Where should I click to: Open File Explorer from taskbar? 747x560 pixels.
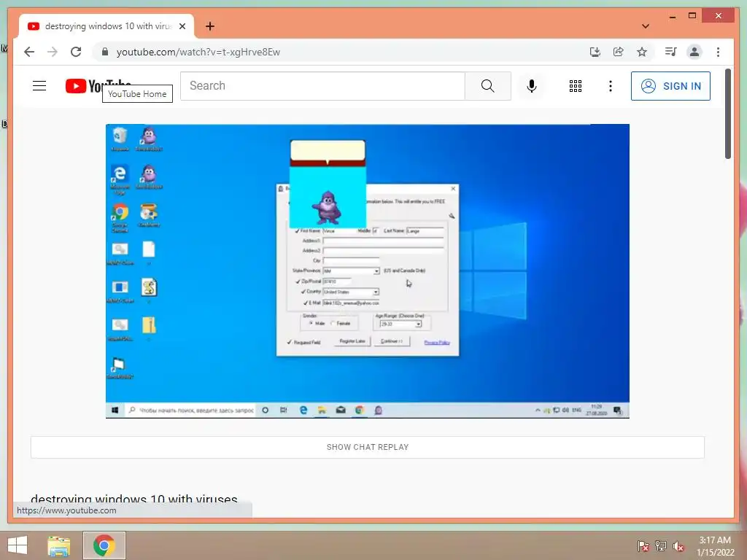click(58, 545)
